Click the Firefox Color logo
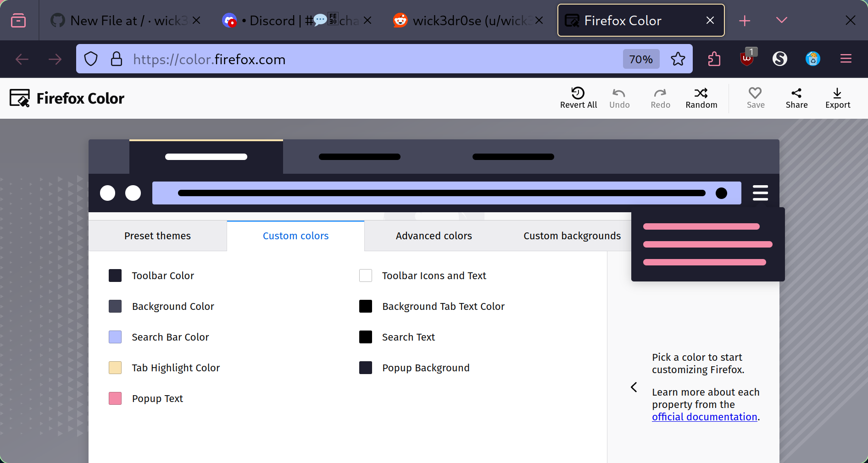Viewport: 868px width, 463px height. [67, 98]
